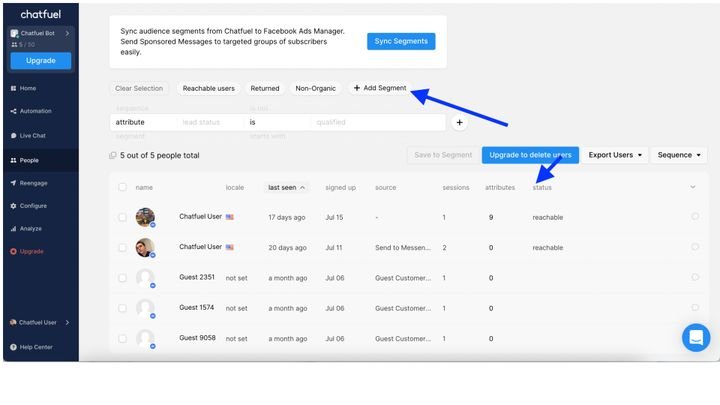
Task: Check the 20 days ago user row
Action: pos(122,248)
